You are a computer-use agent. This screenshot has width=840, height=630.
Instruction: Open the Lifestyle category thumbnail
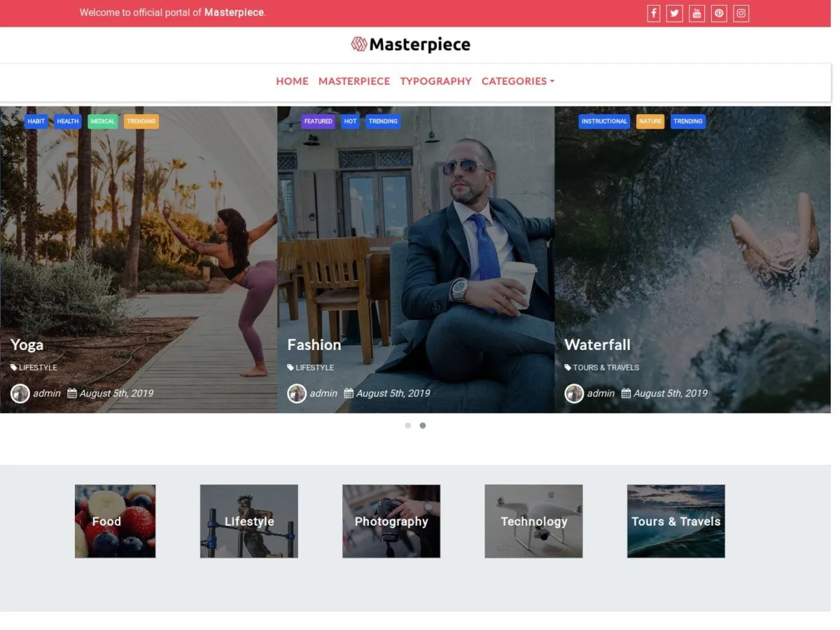pyautogui.click(x=249, y=521)
